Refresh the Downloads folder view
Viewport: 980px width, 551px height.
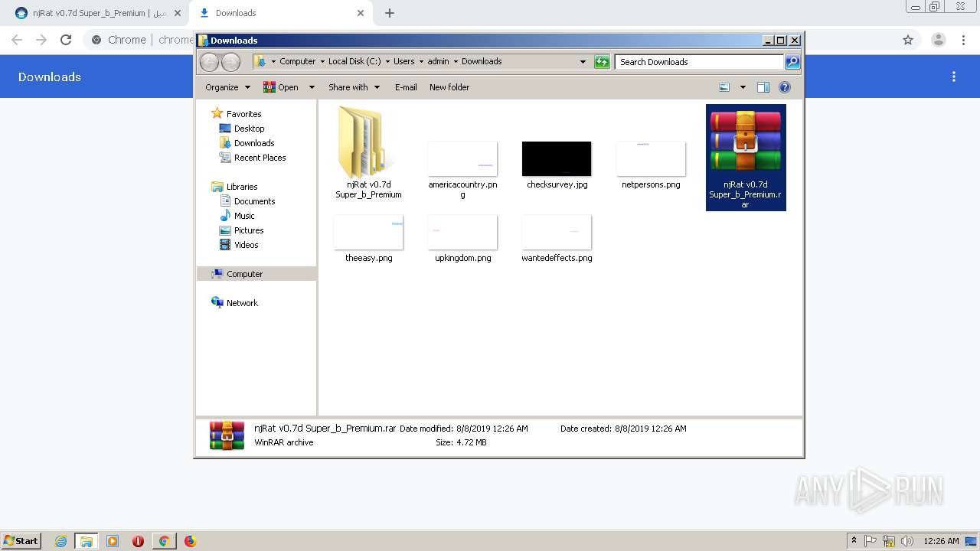pos(602,62)
